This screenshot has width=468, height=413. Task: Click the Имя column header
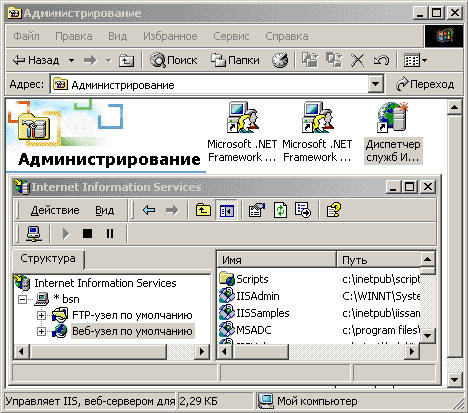tap(276, 260)
